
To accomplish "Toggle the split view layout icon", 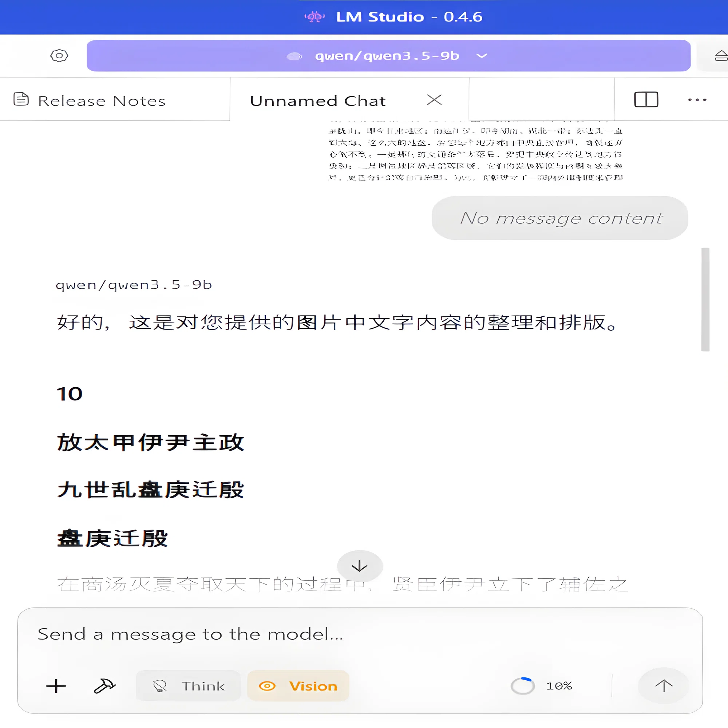I will click(x=646, y=100).
